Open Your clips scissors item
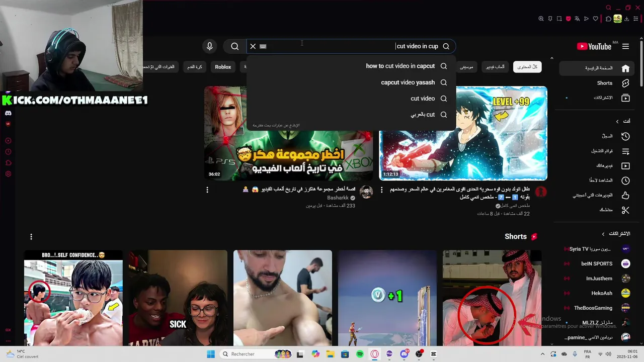This screenshot has height=362, width=644. click(598, 210)
